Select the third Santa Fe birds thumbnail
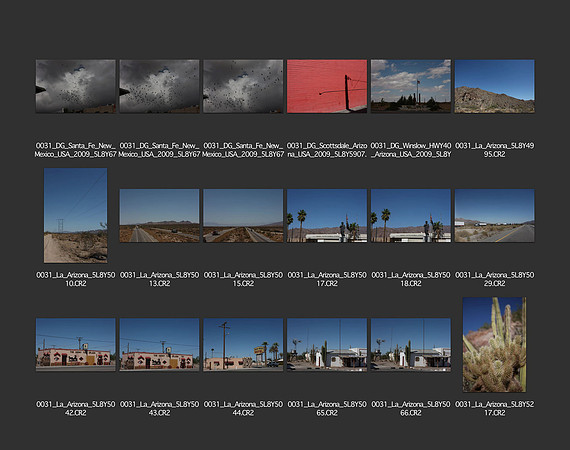The image size is (570, 450). [x=243, y=86]
